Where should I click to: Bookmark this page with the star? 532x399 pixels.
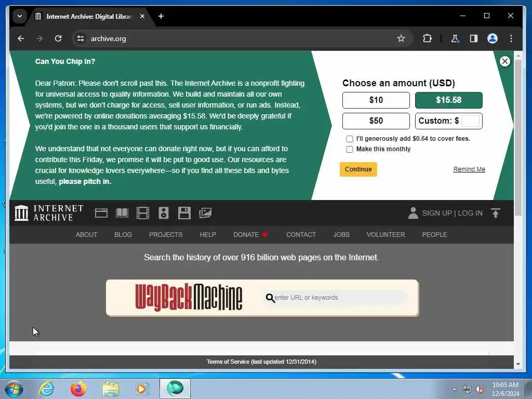pyautogui.click(x=401, y=38)
